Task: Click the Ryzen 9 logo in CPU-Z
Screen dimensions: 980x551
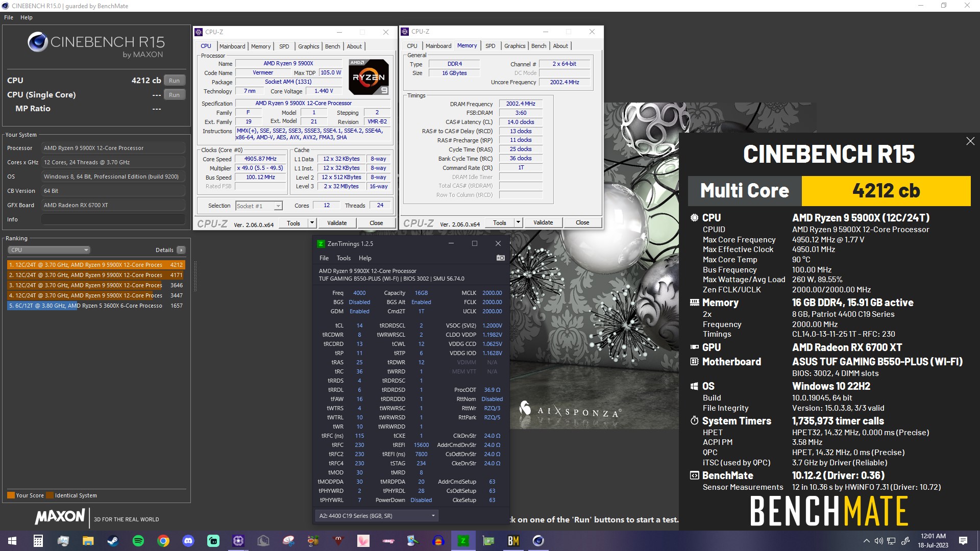Action: point(369,77)
